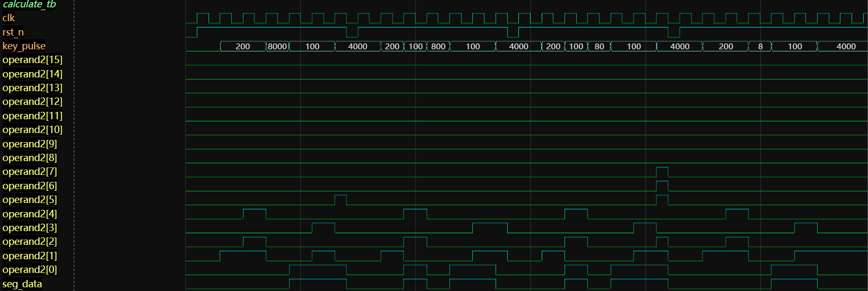This screenshot has width=868, height=291.
Task: Click the 100 segment right after 8000
Action: click(x=313, y=47)
